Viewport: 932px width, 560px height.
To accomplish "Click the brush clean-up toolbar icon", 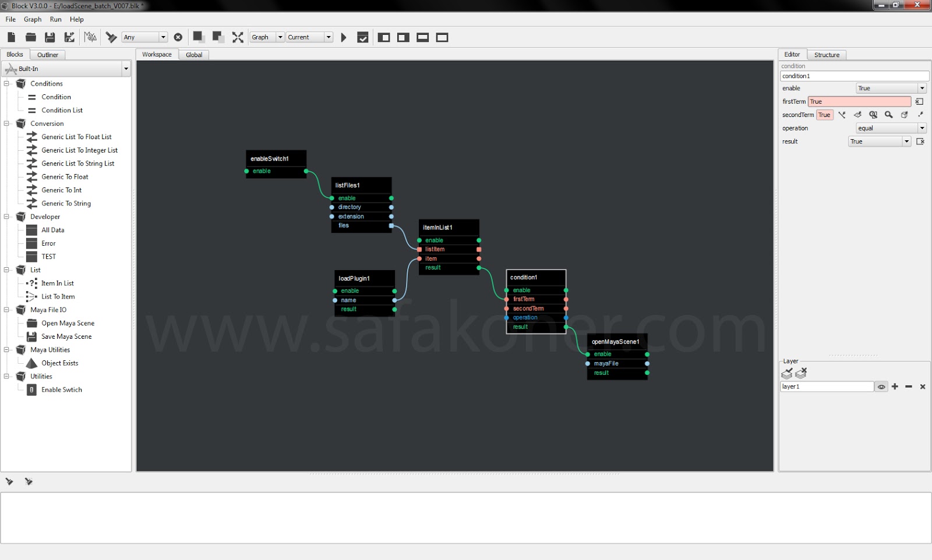I will pyautogui.click(x=111, y=37).
